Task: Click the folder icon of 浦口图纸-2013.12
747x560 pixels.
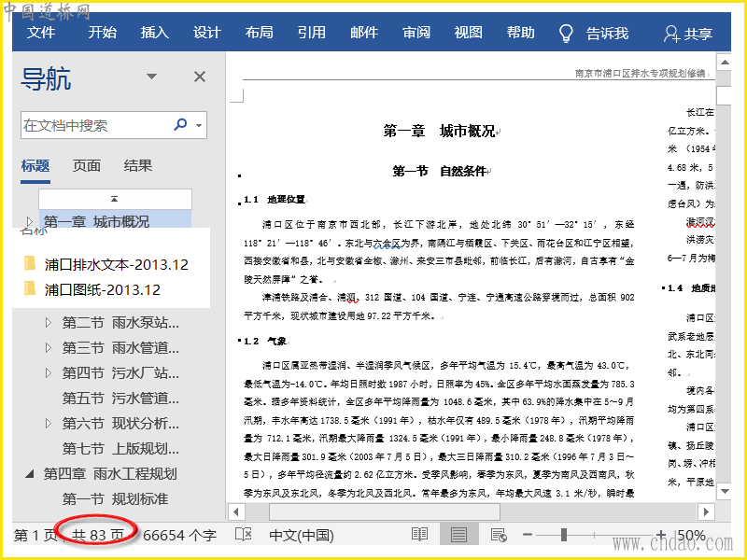Action: pyautogui.click(x=30, y=288)
